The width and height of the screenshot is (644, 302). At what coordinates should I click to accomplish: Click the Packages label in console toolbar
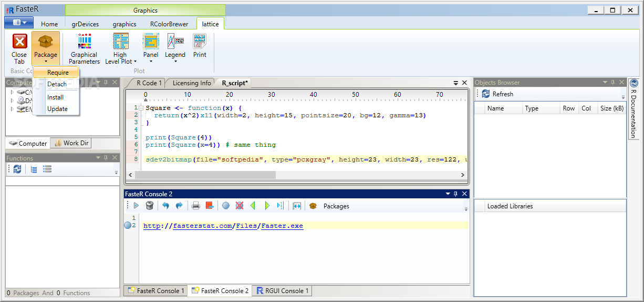pyautogui.click(x=336, y=206)
